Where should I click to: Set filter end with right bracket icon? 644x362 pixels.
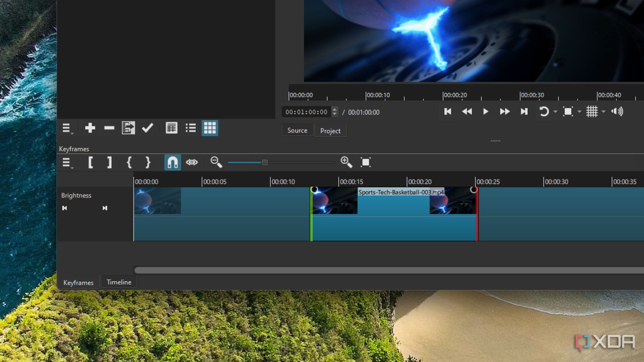[109, 162]
